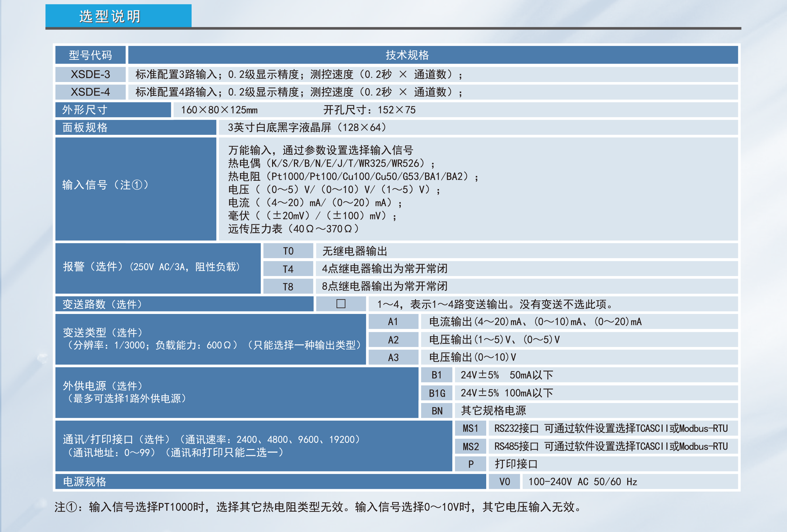
Task: Select the P print interface code
Action: [470, 464]
